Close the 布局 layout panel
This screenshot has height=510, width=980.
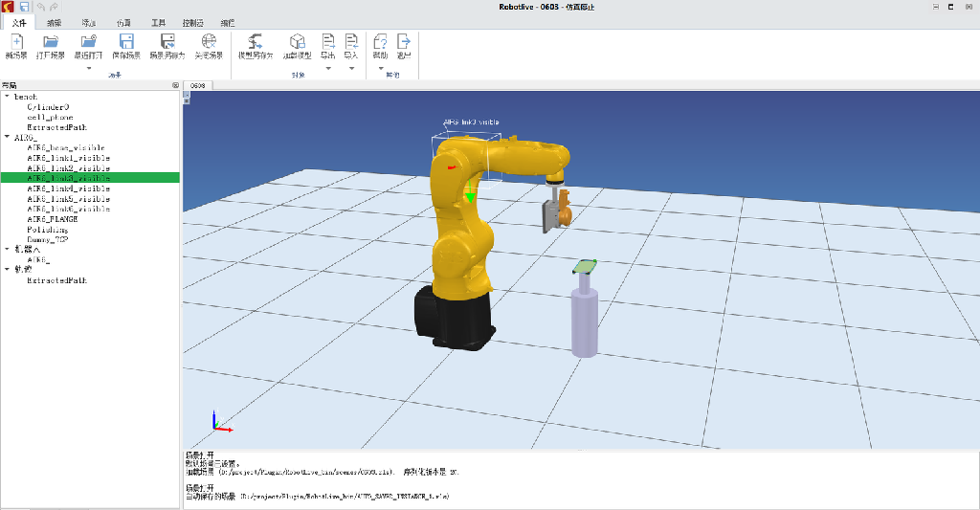tap(175, 86)
